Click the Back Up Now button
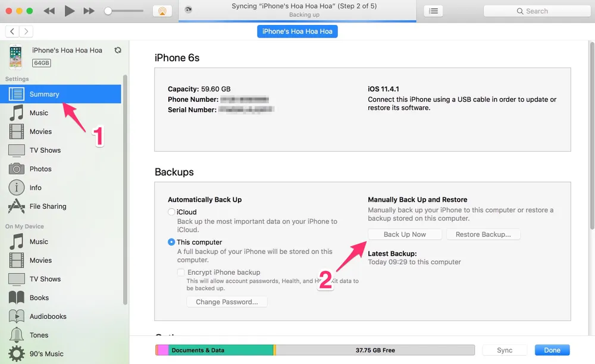 pos(405,234)
